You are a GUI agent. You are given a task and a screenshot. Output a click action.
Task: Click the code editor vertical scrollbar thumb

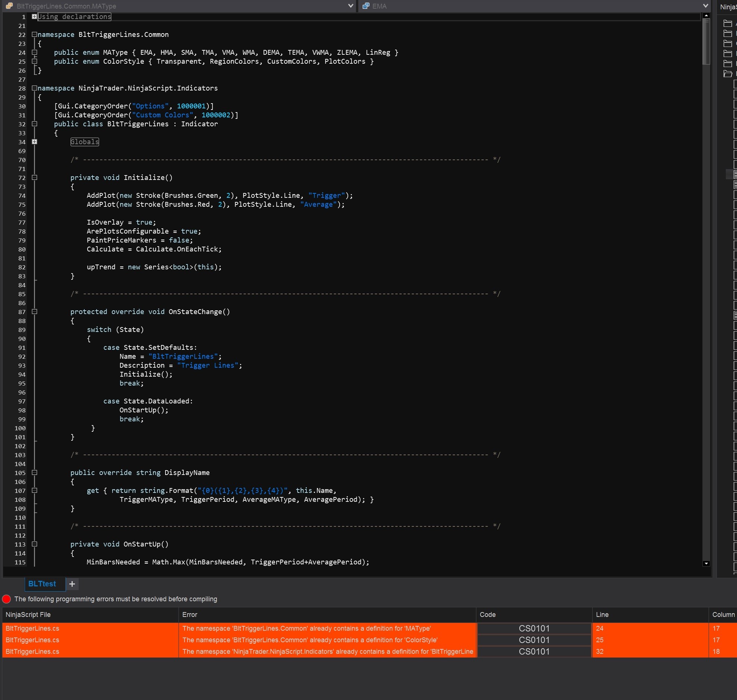[706, 41]
